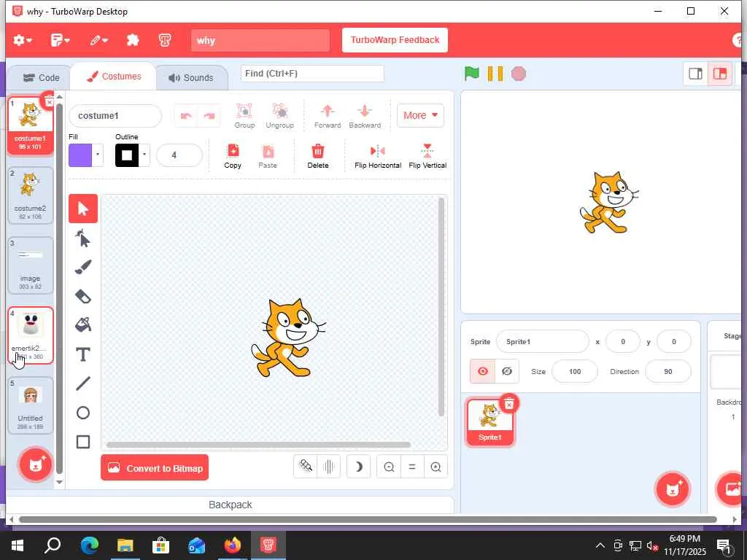Screen dimensions: 747x560
Task: Expand the Backpack panel
Action: click(x=230, y=505)
